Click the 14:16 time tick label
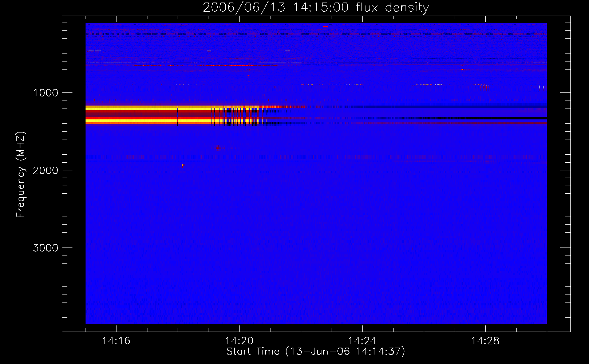589x364 pixels. (116, 341)
